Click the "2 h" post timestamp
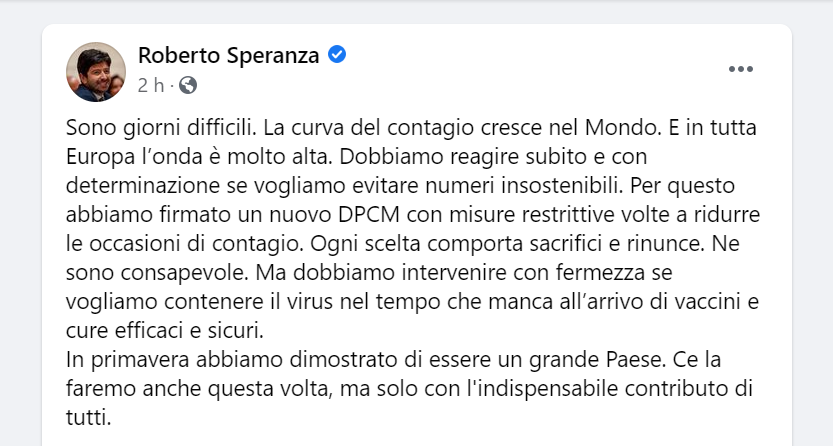The width and height of the screenshot is (833, 446). (151, 85)
